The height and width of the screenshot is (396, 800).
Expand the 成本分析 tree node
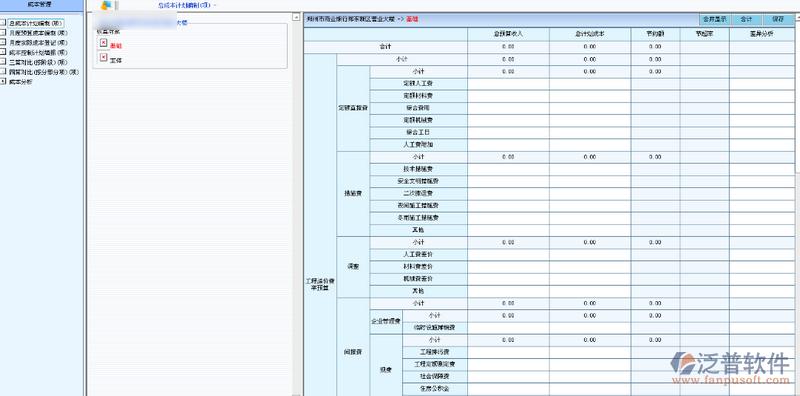(x=3, y=82)
